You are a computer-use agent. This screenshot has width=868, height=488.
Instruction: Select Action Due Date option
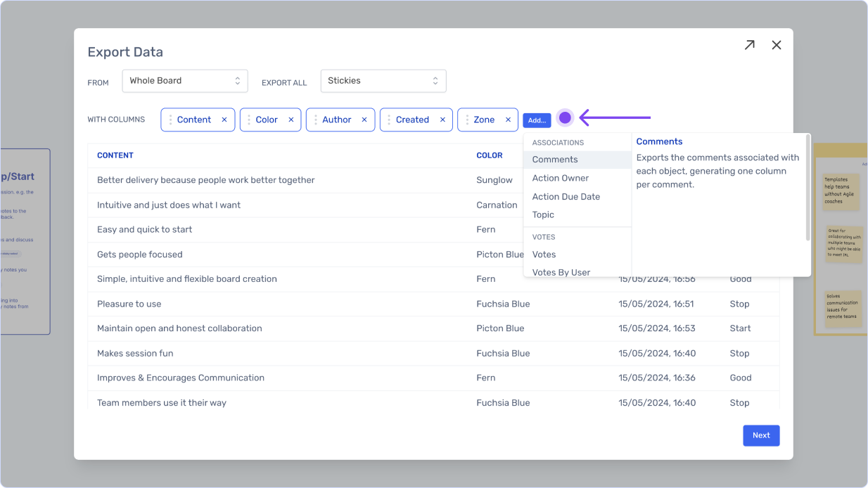(x=566, y=196)
